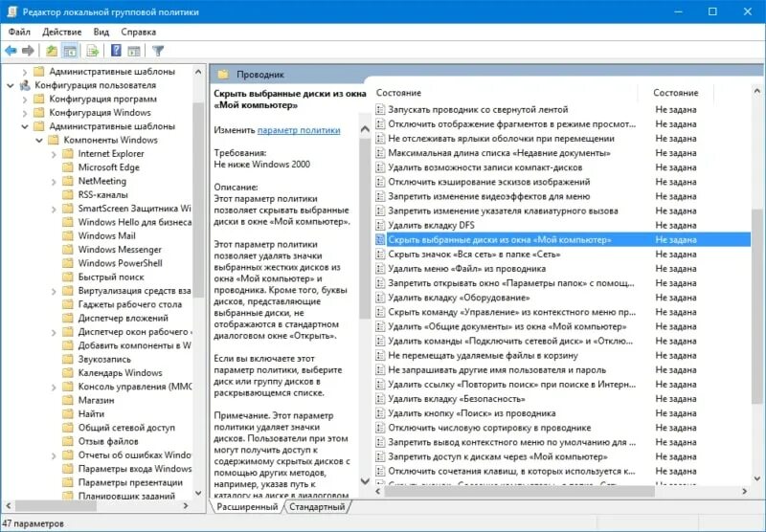766x532 pixels.
Task: Click the Back arrow toolbar icon
Action: [11, 51]
